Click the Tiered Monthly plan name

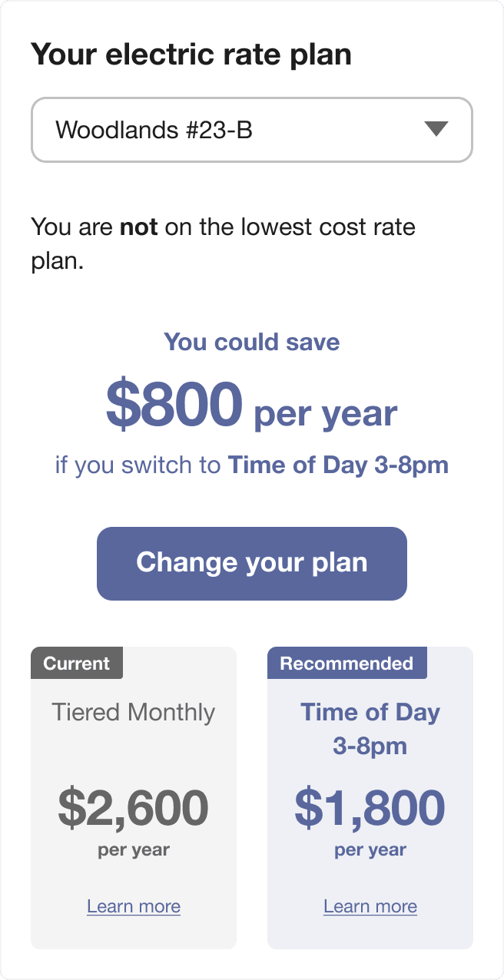(133, 712)
